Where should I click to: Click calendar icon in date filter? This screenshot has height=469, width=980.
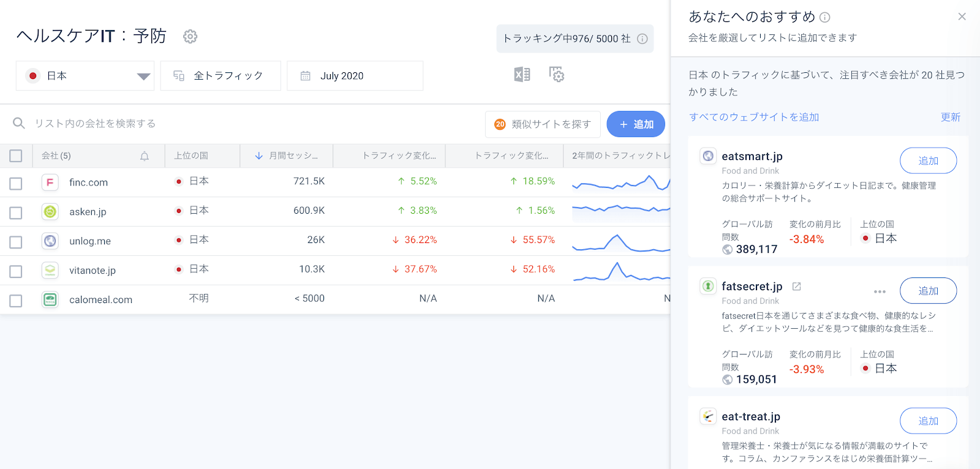[x=306, y=76]
